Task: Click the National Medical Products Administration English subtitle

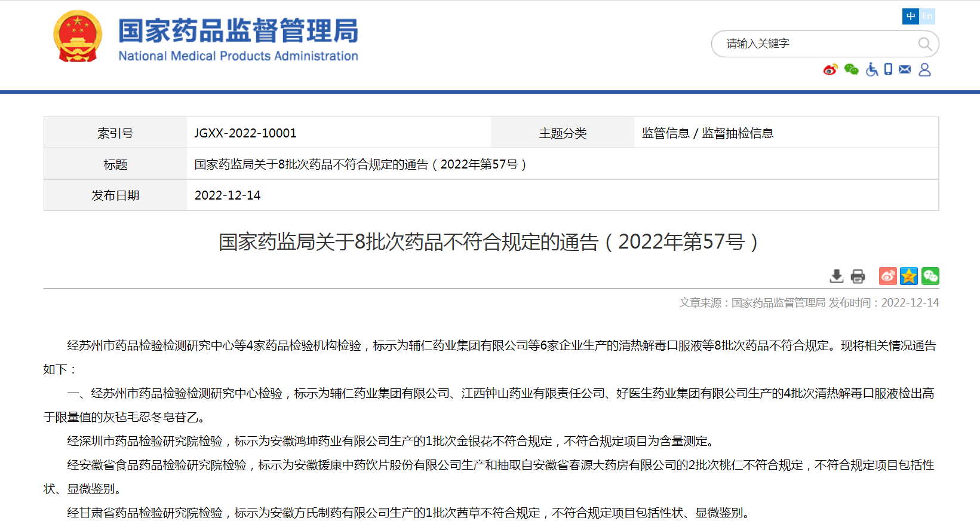Action: 238,56
